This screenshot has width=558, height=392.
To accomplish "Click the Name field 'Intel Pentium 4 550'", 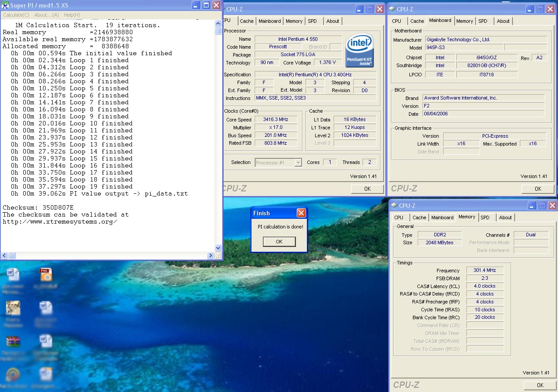I will click(298, 39).
